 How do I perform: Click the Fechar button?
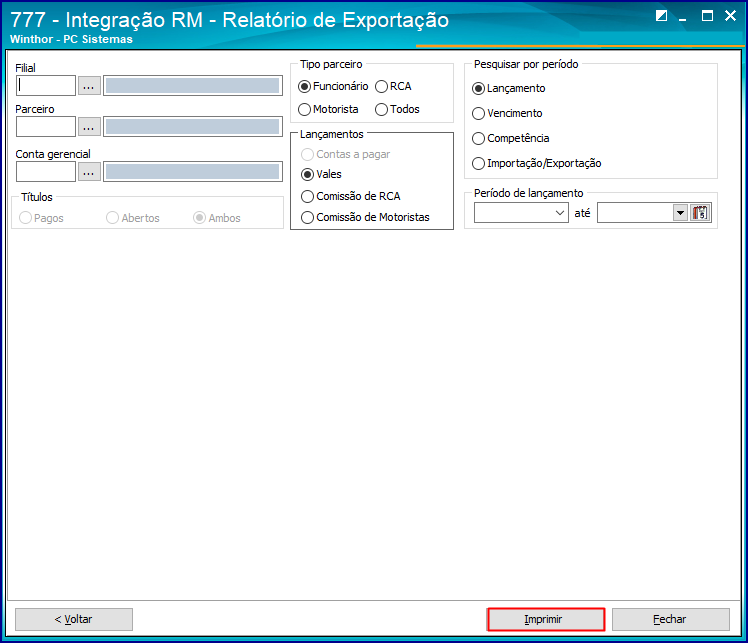coord(671,619)
